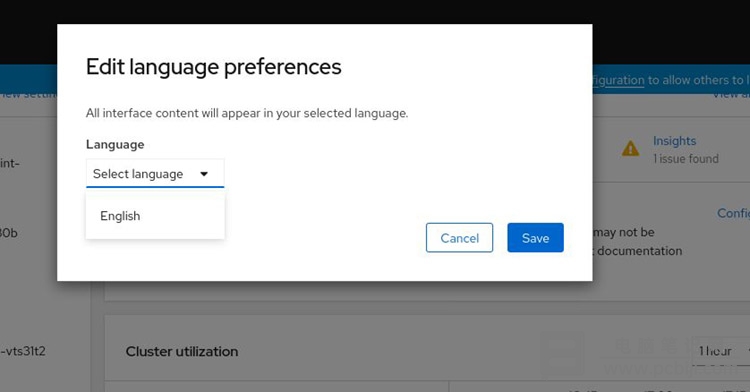Cancel the language preferences dialog
This screenshot has height=392, width=750.
point(459,238)
